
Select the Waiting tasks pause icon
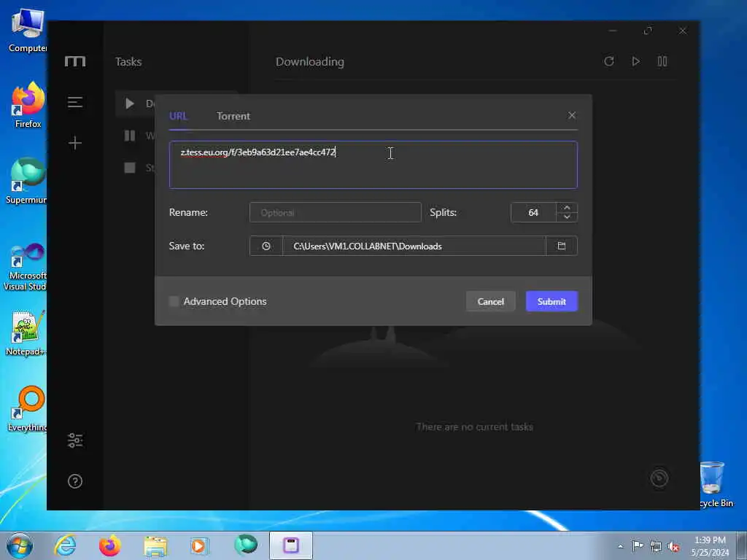click(130, 136)
